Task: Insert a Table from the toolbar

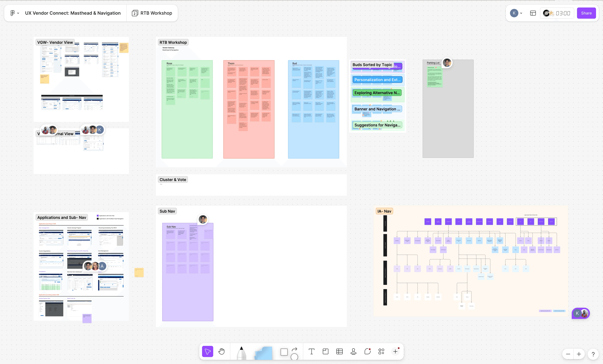Action: coord(339,351)
